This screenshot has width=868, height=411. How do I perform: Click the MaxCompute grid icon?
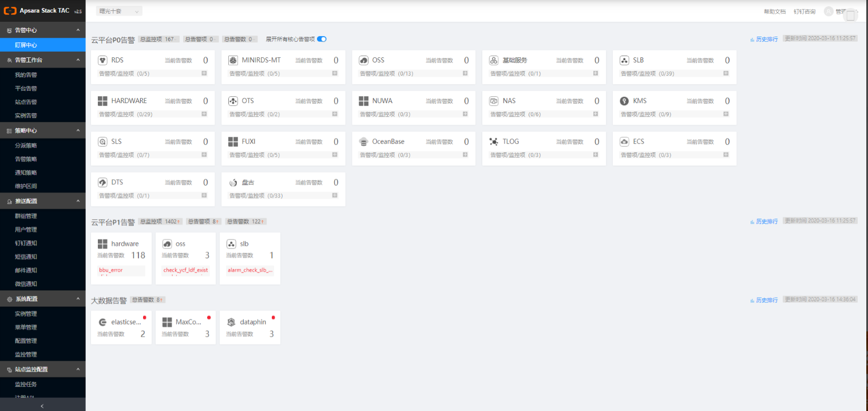[167, 322]
